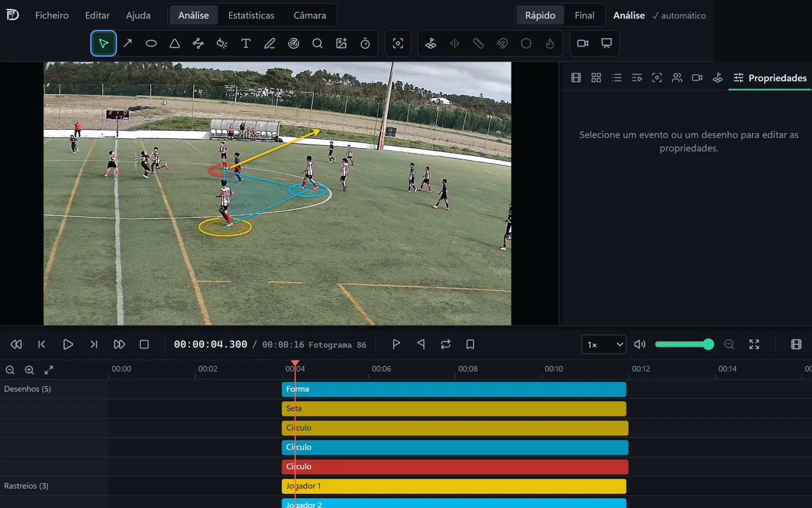Stop video playback
The height and width of the screenshot is (508, 812).
click(144, 344)
